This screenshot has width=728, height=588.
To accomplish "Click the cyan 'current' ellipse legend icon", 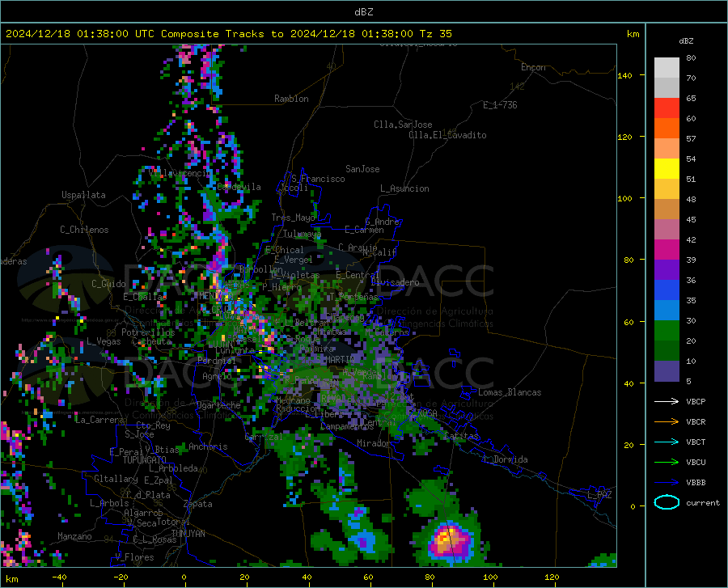I will pos(667,502).
